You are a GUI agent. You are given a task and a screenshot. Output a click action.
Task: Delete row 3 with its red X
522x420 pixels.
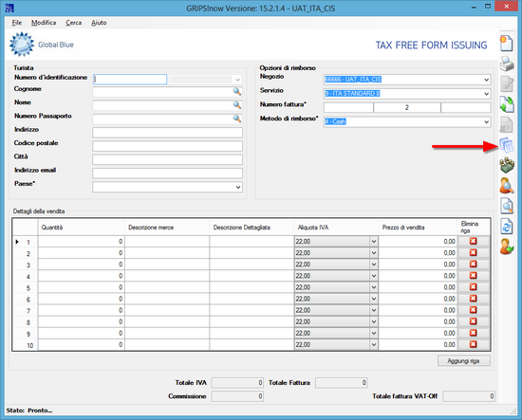click(473, 264)
